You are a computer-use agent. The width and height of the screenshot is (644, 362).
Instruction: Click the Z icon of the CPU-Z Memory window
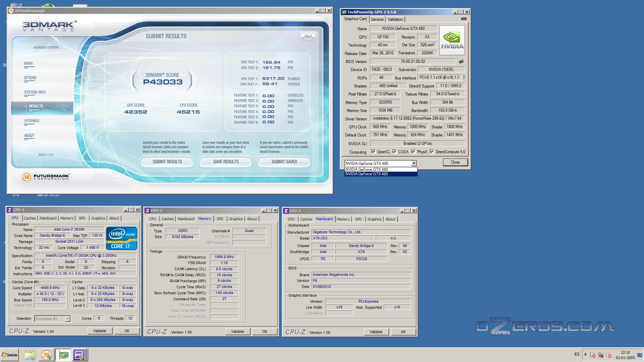(x=147, y=210)
